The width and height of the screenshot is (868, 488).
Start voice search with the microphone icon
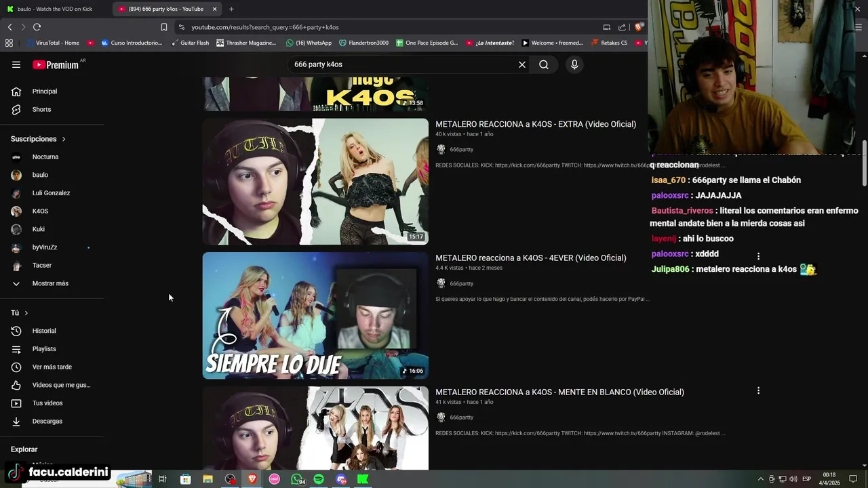(x=574, y=64)
